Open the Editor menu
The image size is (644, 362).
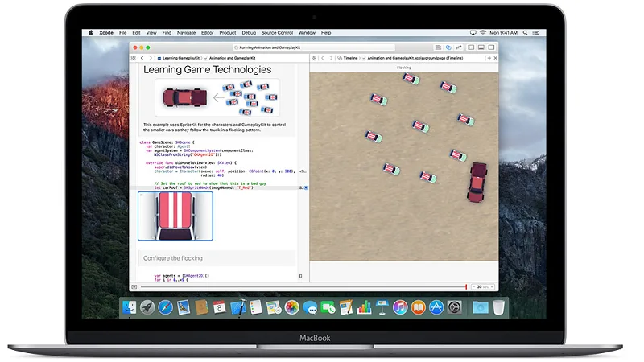pos(207,32)
